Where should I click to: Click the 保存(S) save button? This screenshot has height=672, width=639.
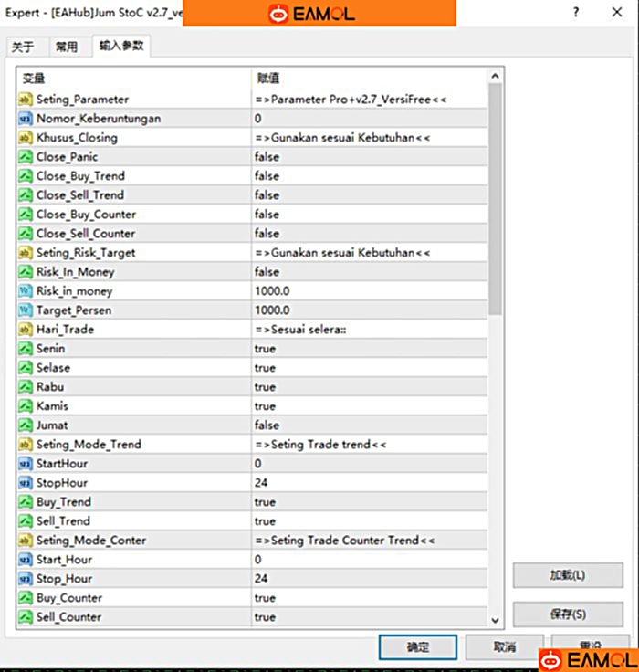point(568,614)
